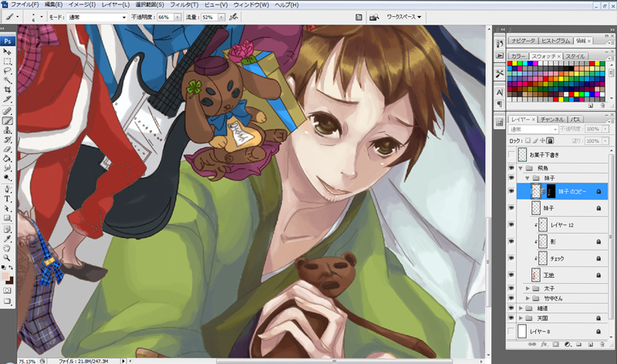Viewport: 617px width, 364px height.
Task: Select the Healing Brush tool
Action: (x=7, y=111)
